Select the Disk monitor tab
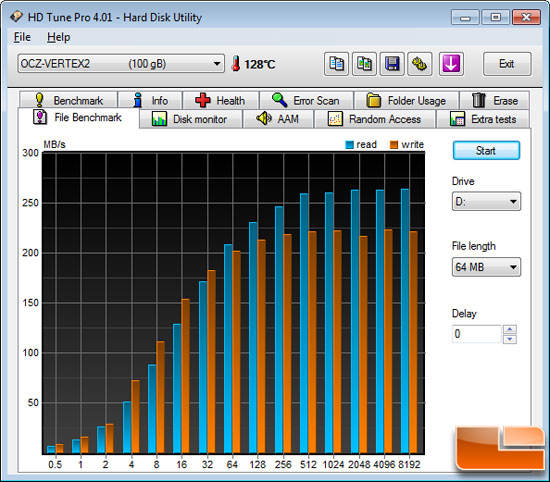 pyautogui.click(x=190, y=119)
